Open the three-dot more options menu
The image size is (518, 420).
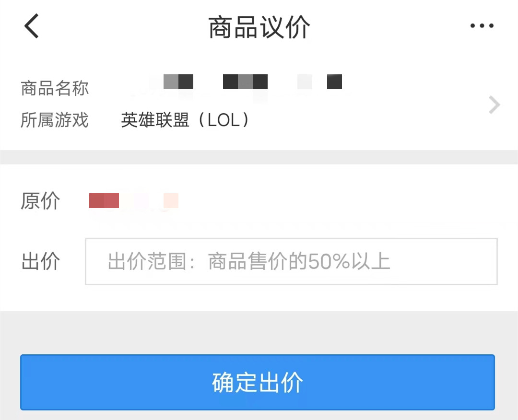pyautogui.click(x=482, y=26)
